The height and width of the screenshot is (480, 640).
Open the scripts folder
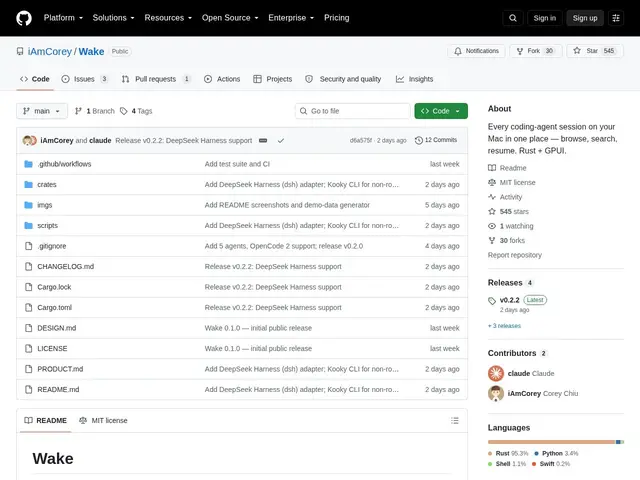(47, 225)
